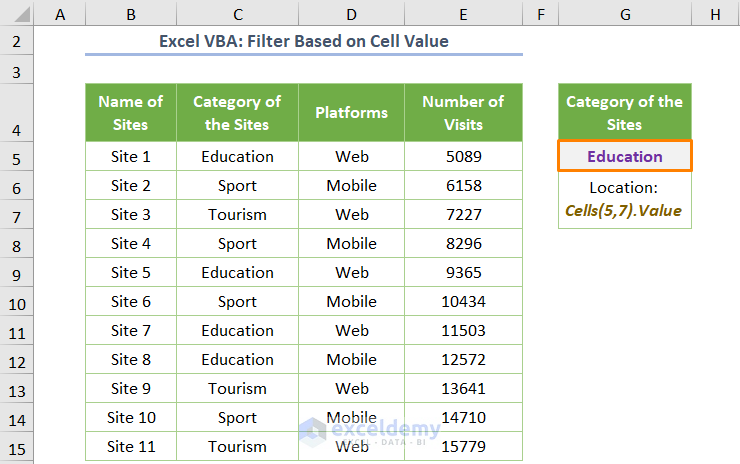Select the cell containing 15779
Screen dimensions: 740x464
coord(463,447)
